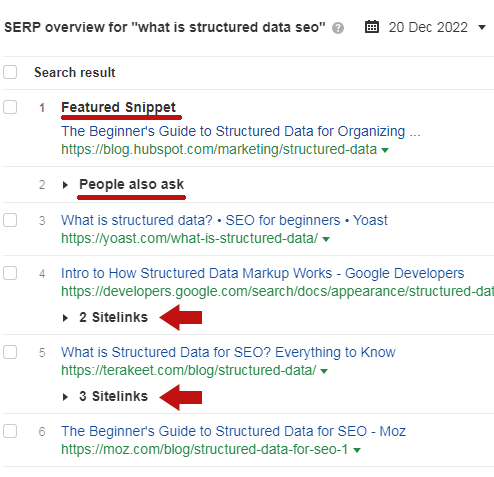Open the moz.com URL dropdown arrow
Viewport: 494px width, 477px height.
pos(357,450)
